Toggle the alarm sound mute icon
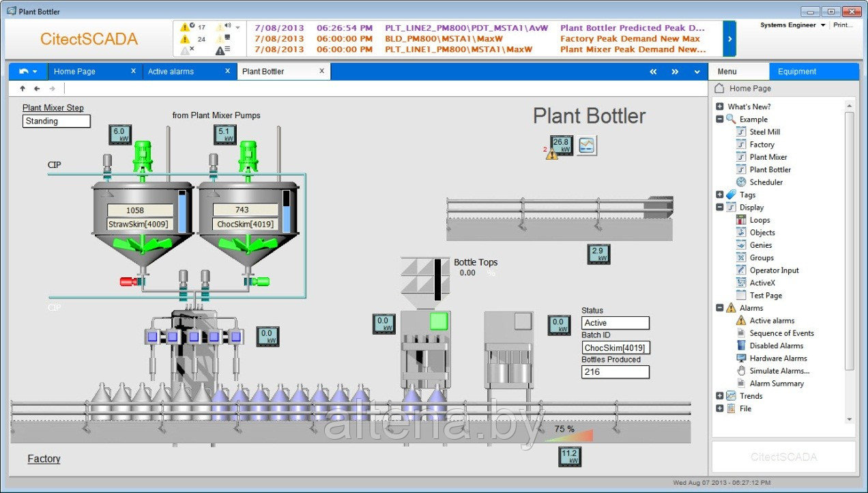Image resolution: width=868 pixels, height=493 pixels. tap(228, 25)
